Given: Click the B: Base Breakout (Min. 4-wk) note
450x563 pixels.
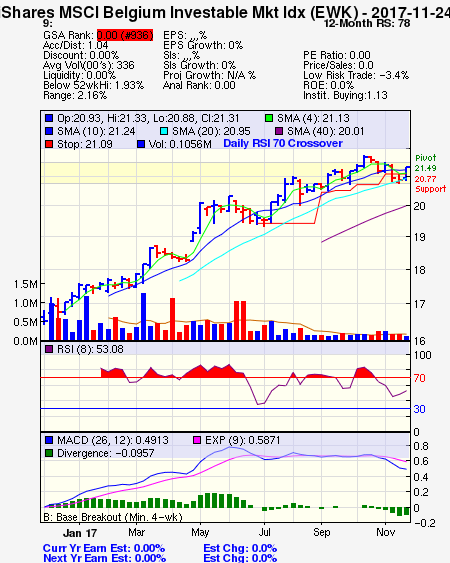Looking at the screenshot, I should coord(113,517).
